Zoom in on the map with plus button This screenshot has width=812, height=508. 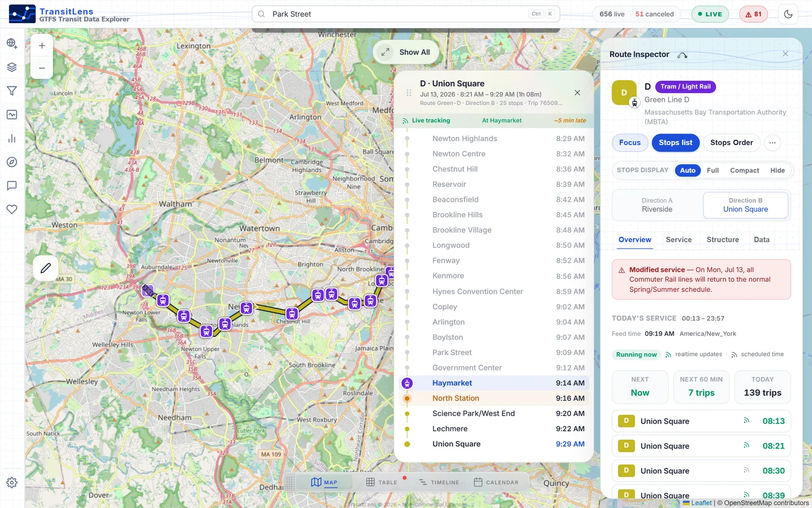coord(42,46)
